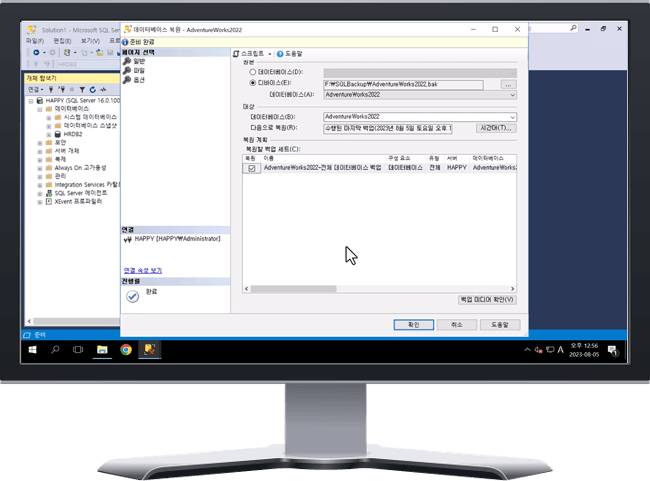Expand the HRDB2 database node
The height and width of the screenshot is (481, 650).
coord(49,135)
